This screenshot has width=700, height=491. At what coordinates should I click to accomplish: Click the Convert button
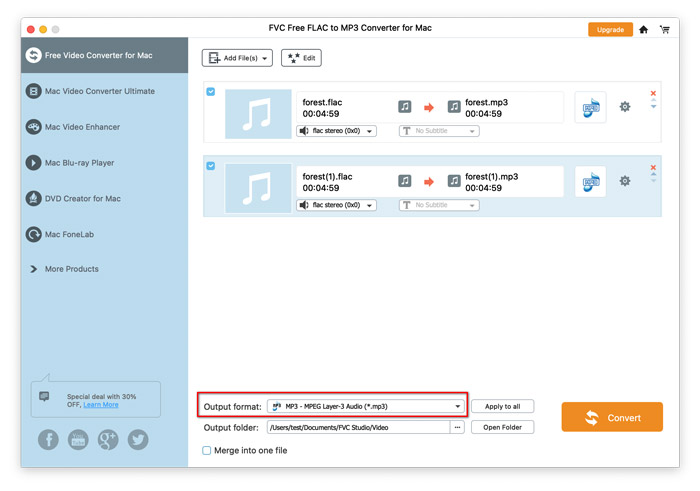point(612,417)
